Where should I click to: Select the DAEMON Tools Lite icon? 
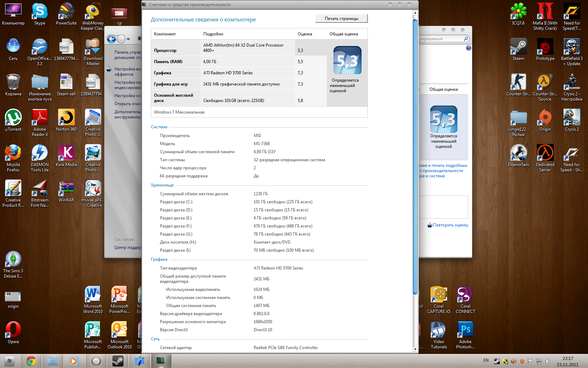click(x=40, y=158)
